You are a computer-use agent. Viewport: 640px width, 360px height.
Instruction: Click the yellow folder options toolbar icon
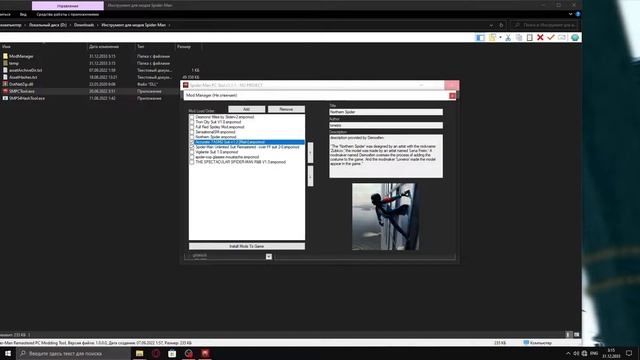tap(493, 38)
